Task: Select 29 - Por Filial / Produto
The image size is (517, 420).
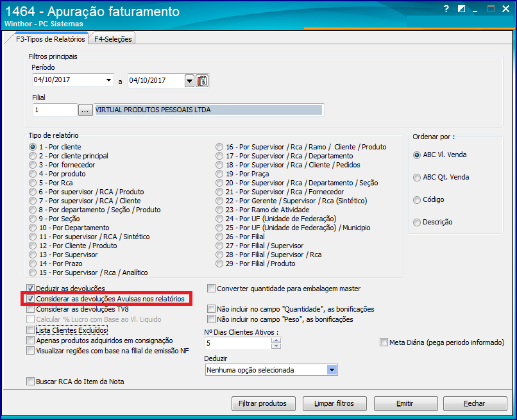Action: (219, 264)
